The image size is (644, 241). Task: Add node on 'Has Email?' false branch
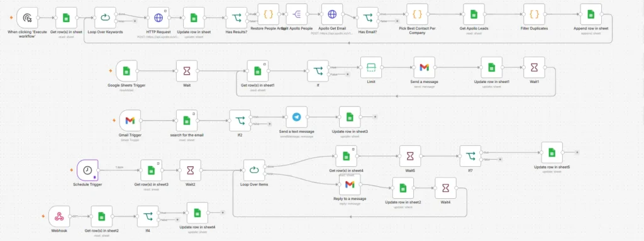click(397, 21)
